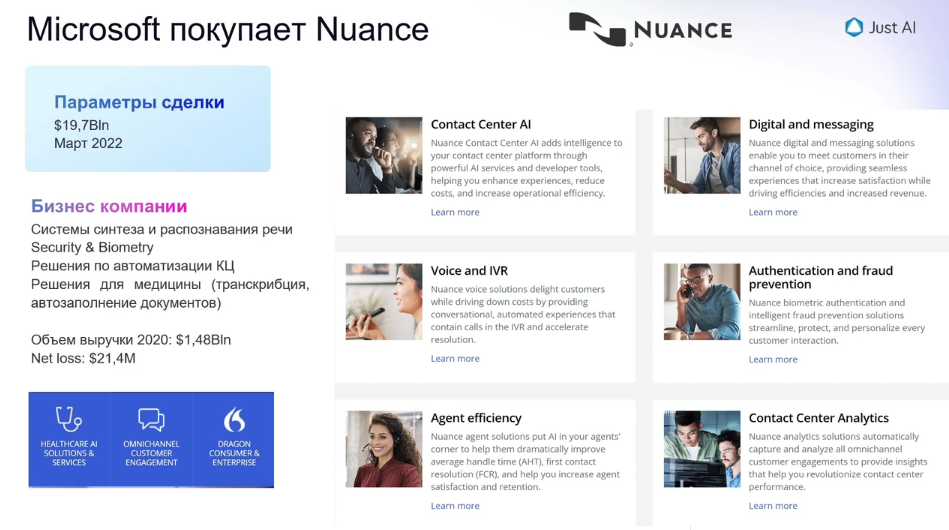Click the Решения по автоматизации КЦ line
This screenshot has height=530, width=949.
(133, 266)
